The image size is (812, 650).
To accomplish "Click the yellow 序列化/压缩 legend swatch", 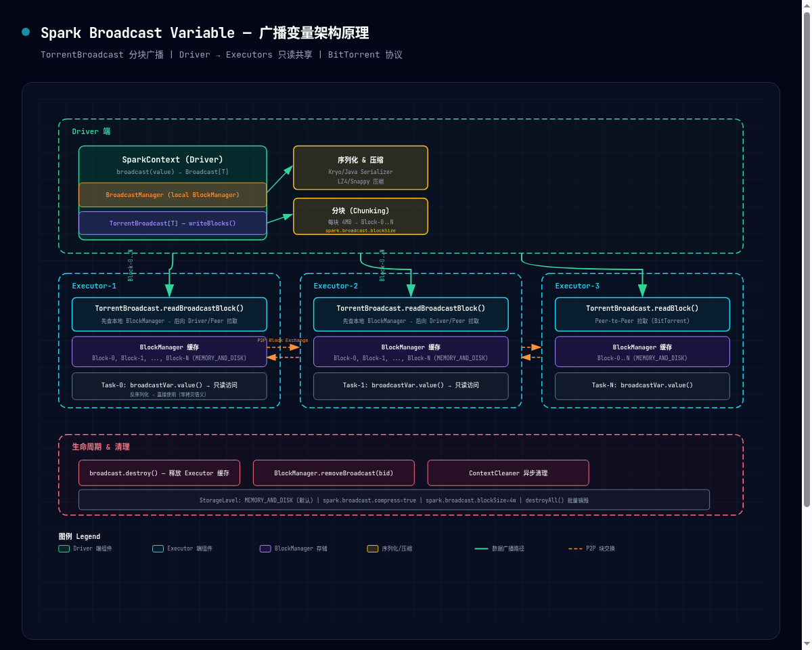I will pyautogui.click(x=372, y=548).
